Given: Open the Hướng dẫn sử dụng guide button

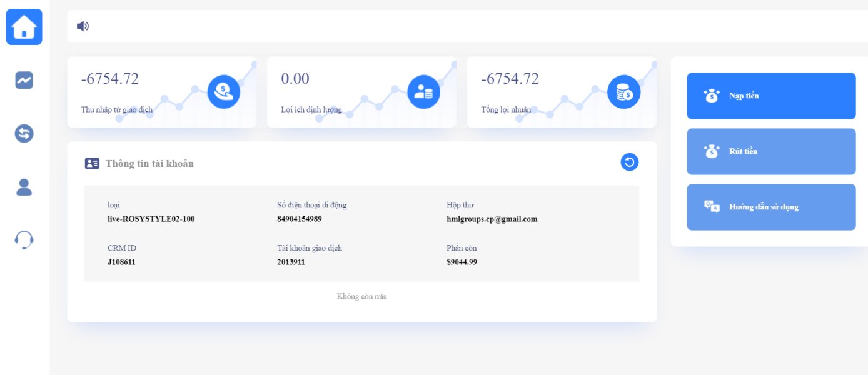Looking at the screenshot, I should tap(771, 207).
